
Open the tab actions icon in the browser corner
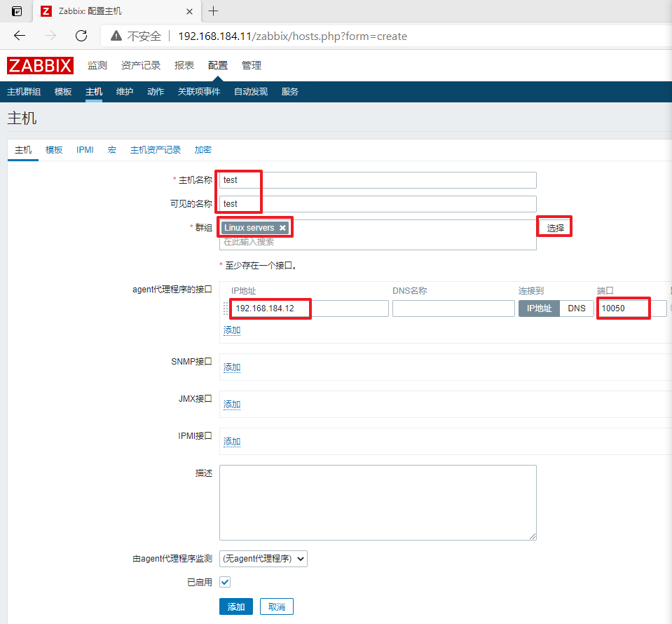(17, 11)
